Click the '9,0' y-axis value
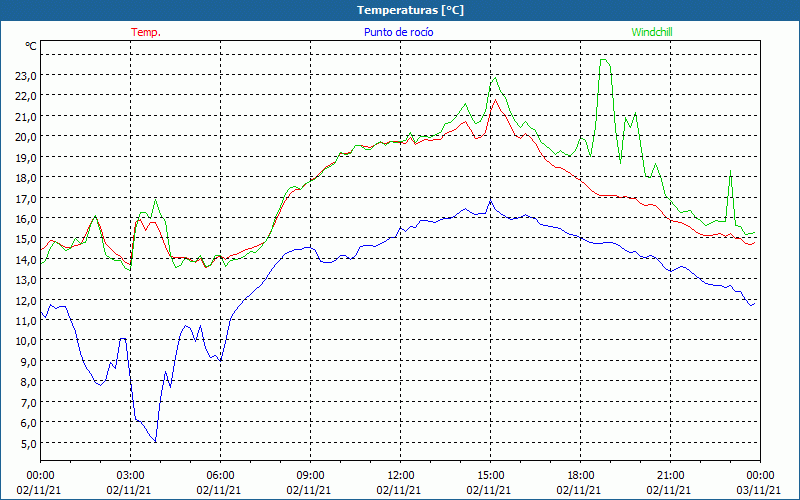This screenshot has height=500, width=800. point(29,361)
